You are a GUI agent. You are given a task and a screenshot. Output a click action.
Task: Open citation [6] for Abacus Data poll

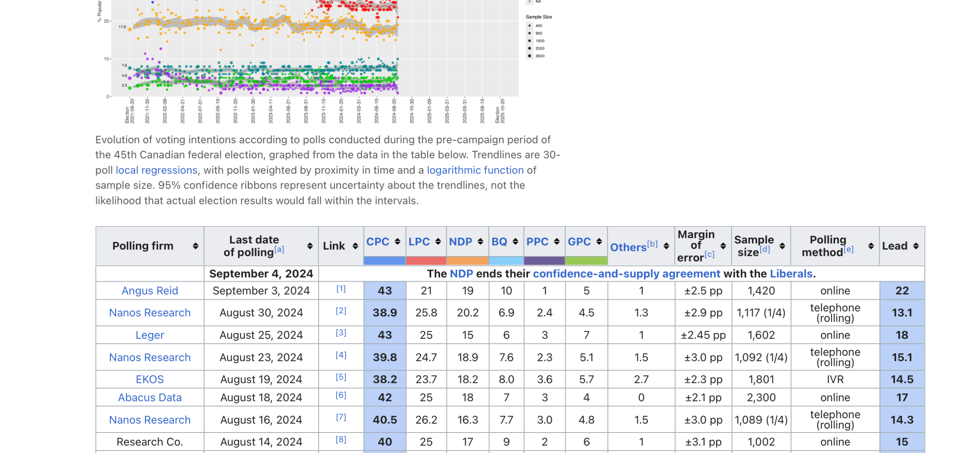click(341, 395)
